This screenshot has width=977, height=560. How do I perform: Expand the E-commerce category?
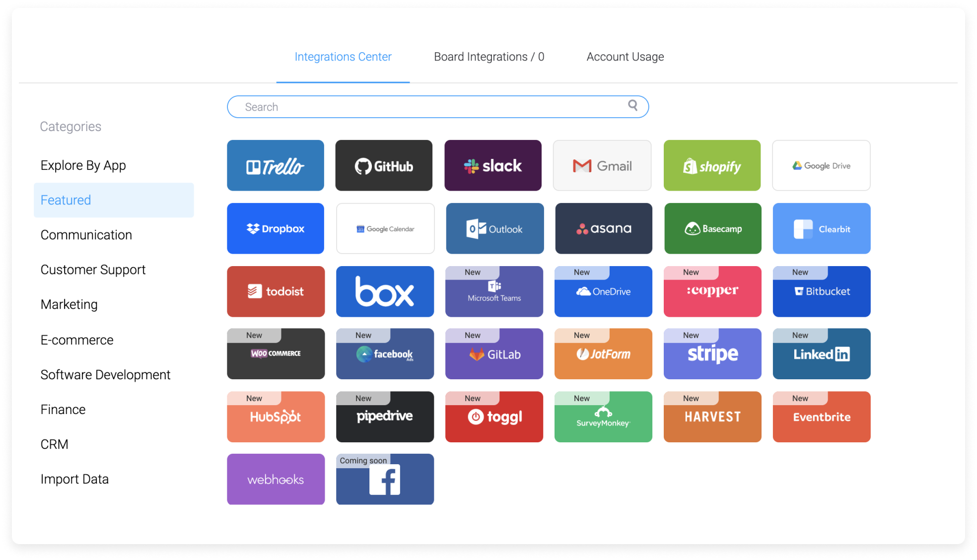point(76,340)
